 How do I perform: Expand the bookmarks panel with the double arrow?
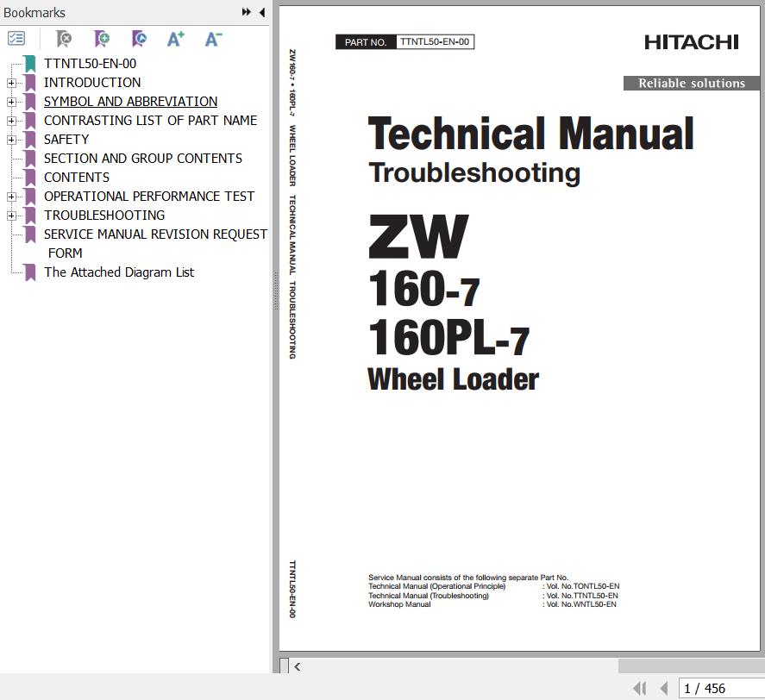click(x=247, y=12)
